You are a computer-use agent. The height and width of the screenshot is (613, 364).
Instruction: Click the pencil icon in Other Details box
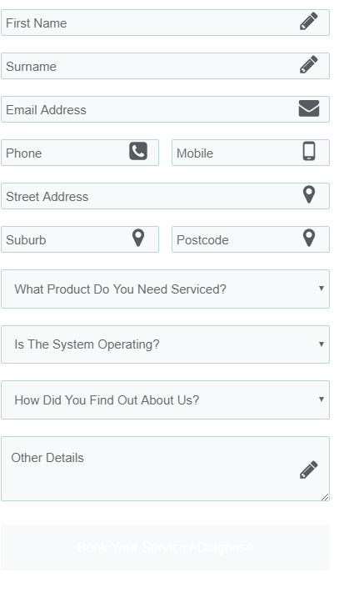click(x=308, y=470)
